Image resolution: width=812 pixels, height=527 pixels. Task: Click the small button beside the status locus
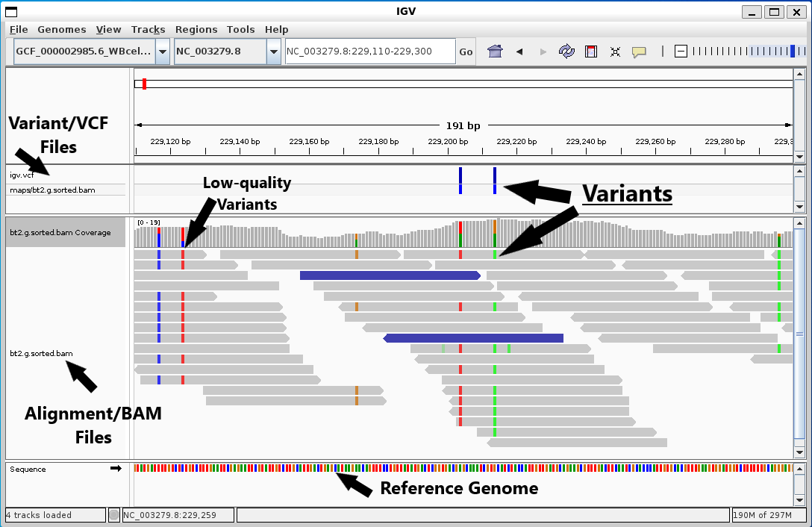pos(113,515)
